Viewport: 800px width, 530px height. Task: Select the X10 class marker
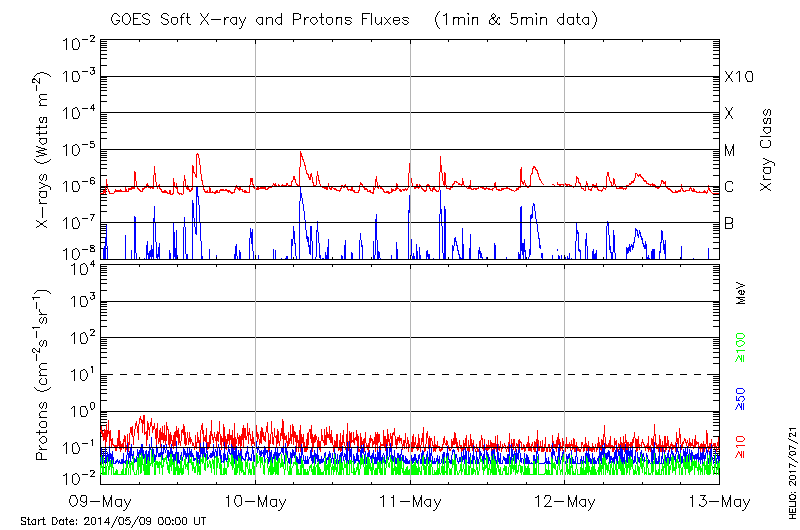(x=738, y=77)
